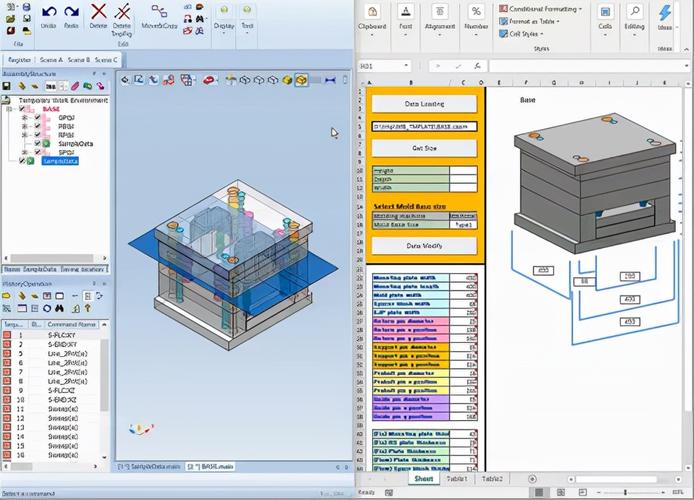Open the Cell Styles dropdown
This screenshot has width=694, height=500.
pos(521,34)
